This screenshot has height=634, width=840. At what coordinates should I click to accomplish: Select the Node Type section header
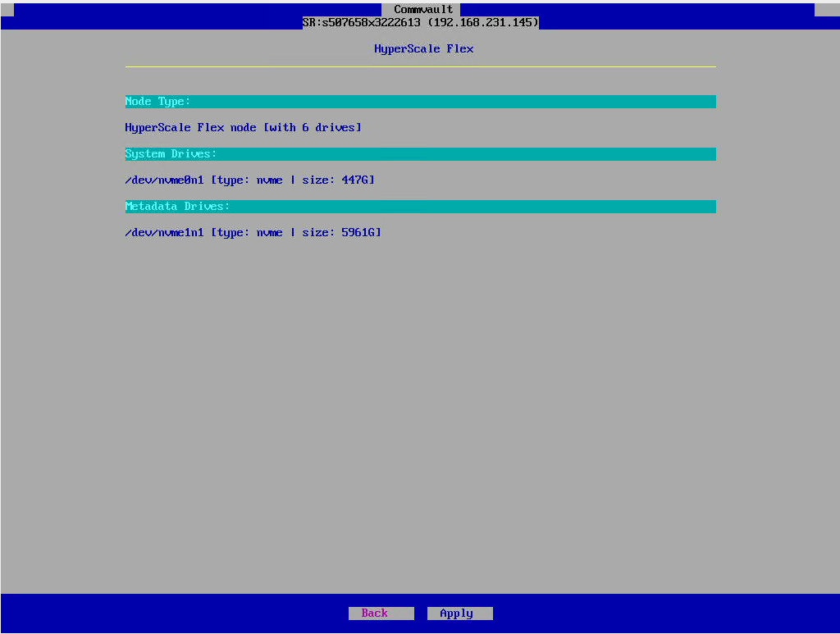coord(421,102)
